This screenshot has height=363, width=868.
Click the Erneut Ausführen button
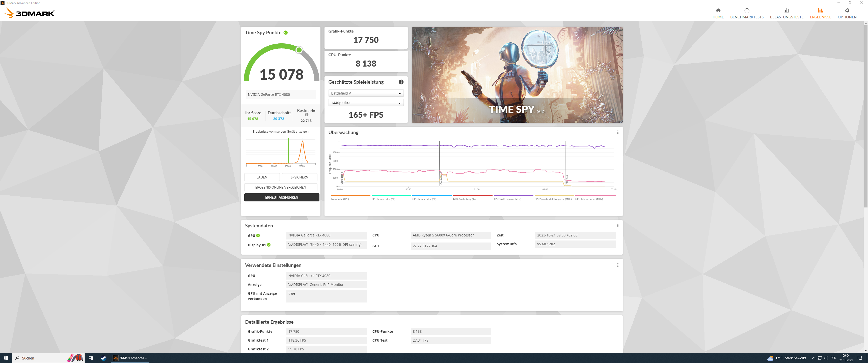(x=281, y=197)
